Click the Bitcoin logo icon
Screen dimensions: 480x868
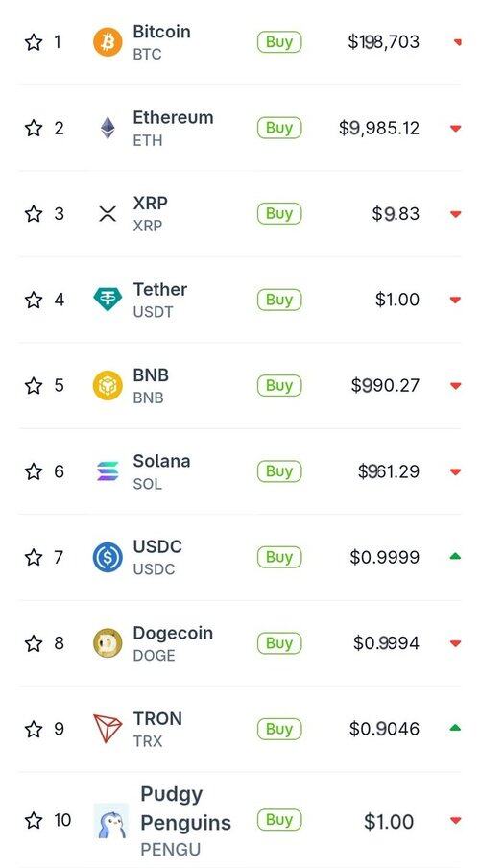point(108,42)
